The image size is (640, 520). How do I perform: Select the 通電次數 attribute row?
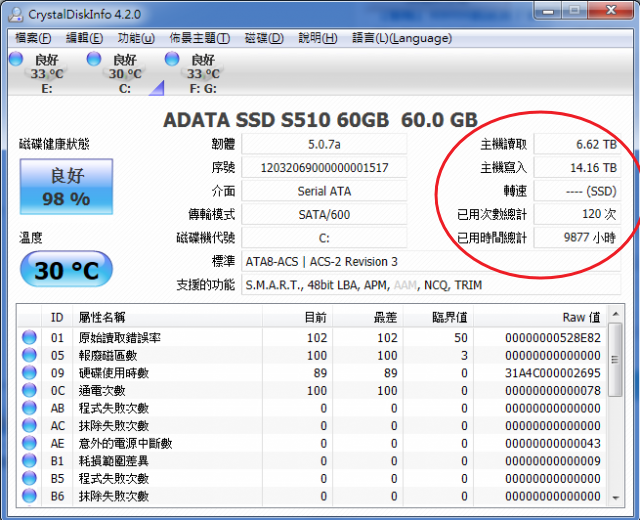(312, 390)
